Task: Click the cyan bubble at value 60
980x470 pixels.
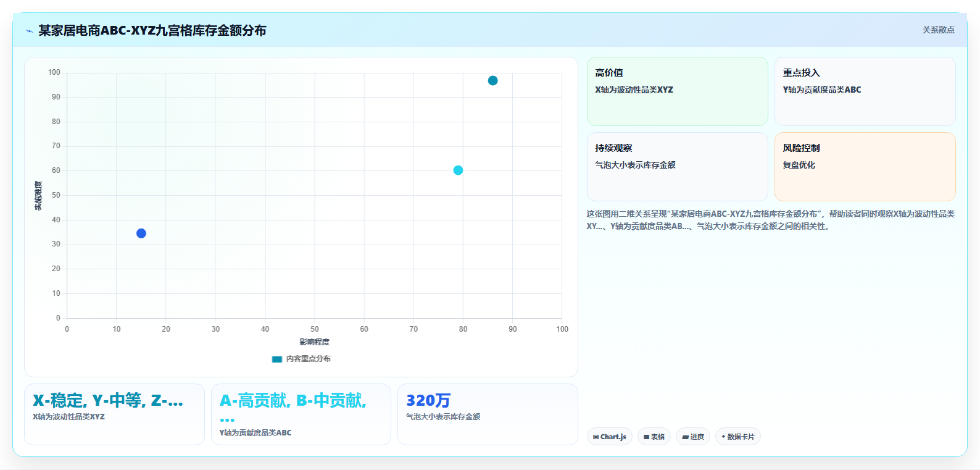Action: click(458, 170)
